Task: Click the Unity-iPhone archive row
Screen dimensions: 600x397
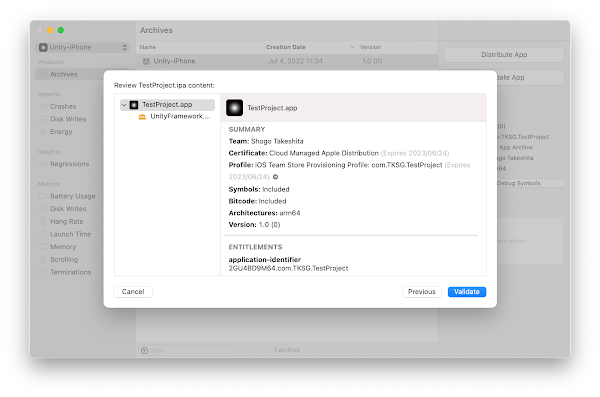Action: click(287, 61)
